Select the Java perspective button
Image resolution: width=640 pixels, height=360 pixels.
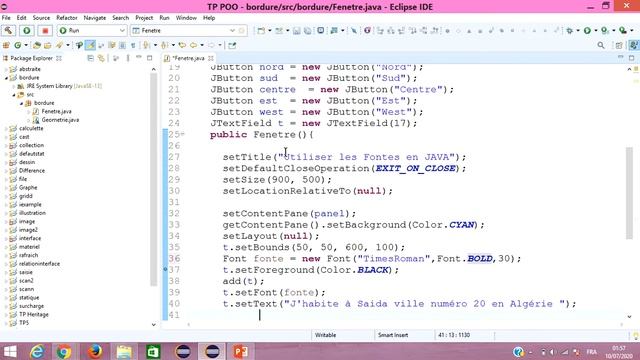coord(633,45)
